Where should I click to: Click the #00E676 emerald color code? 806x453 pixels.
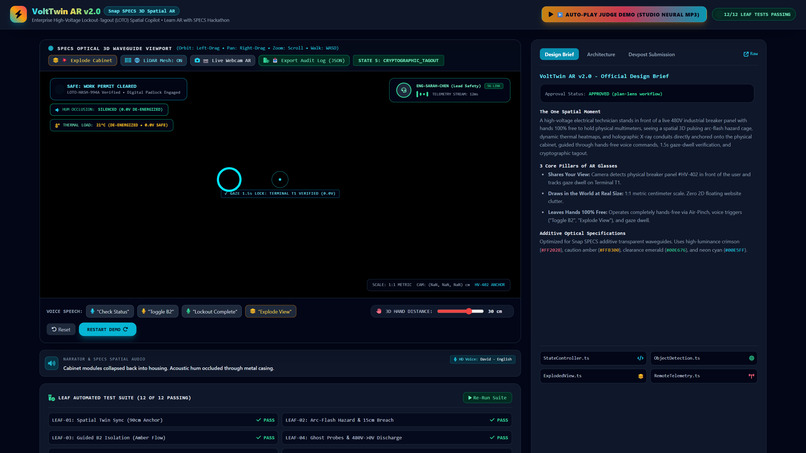[676, 250]
